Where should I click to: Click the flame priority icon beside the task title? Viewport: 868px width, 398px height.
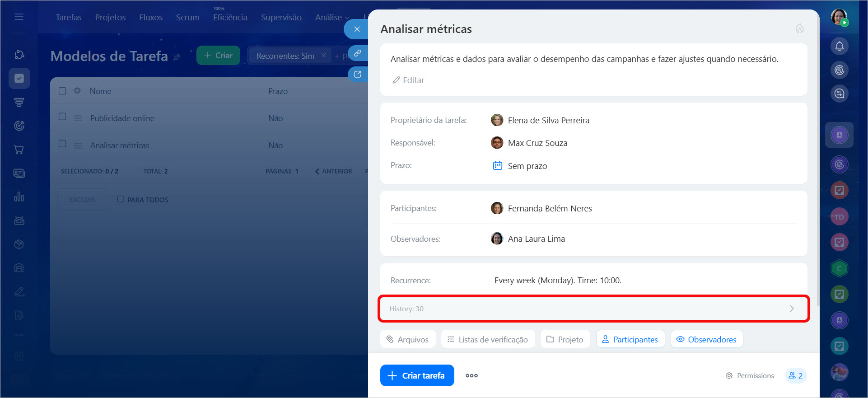point(799,29)
